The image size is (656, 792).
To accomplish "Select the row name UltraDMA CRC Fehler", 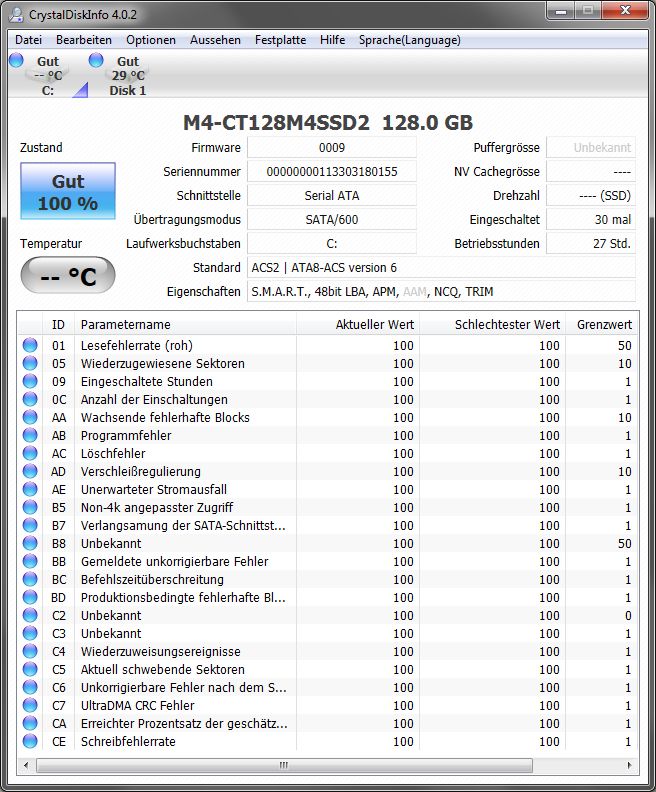I will point(137,706).
